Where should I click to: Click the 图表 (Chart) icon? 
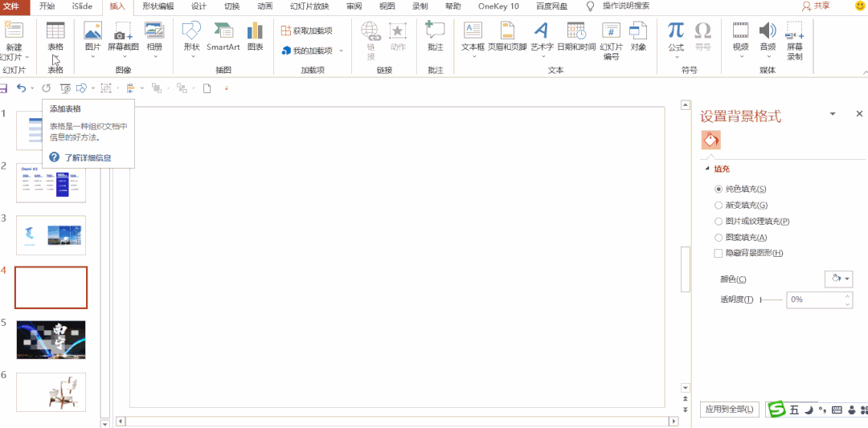[x=255, y=36]
